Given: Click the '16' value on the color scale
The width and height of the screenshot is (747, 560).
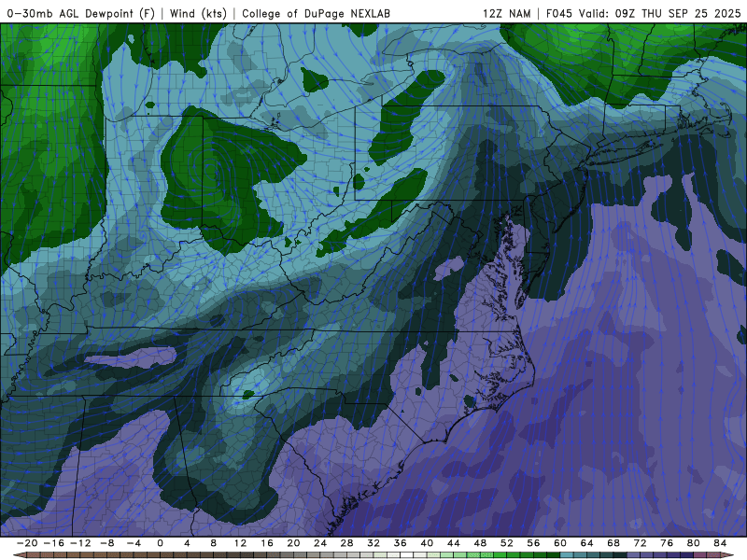Looking at the screenshot, I should [267, 543].
